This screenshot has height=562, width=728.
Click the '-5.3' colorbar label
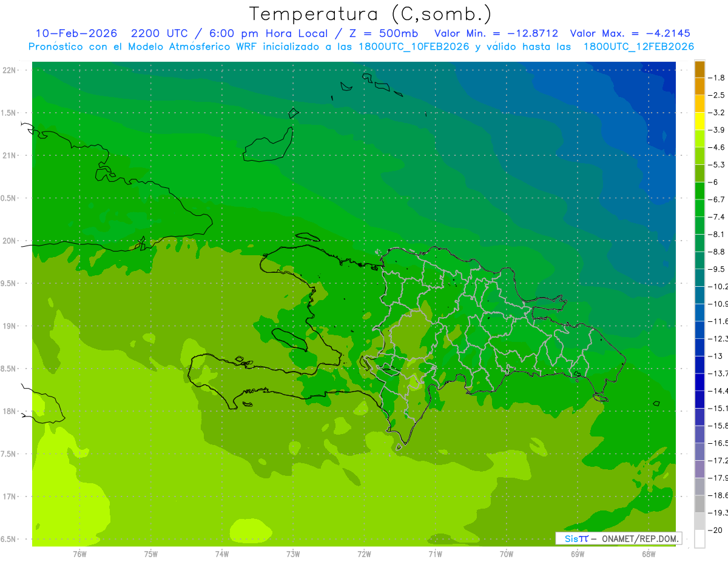pyautogui.click(x=716, y=164)
